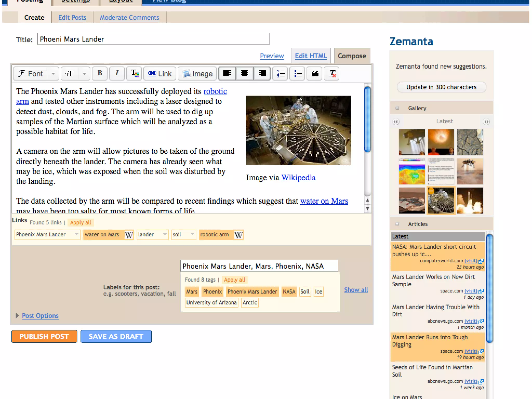Screen dimensions: 532x399
Task: Open Wikipedia icon on robotic arm link
Action: 238,235
